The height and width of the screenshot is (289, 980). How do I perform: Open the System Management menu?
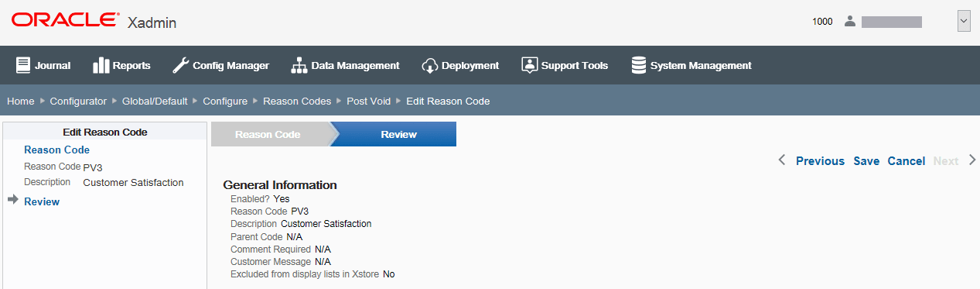[x=691, y=65]
